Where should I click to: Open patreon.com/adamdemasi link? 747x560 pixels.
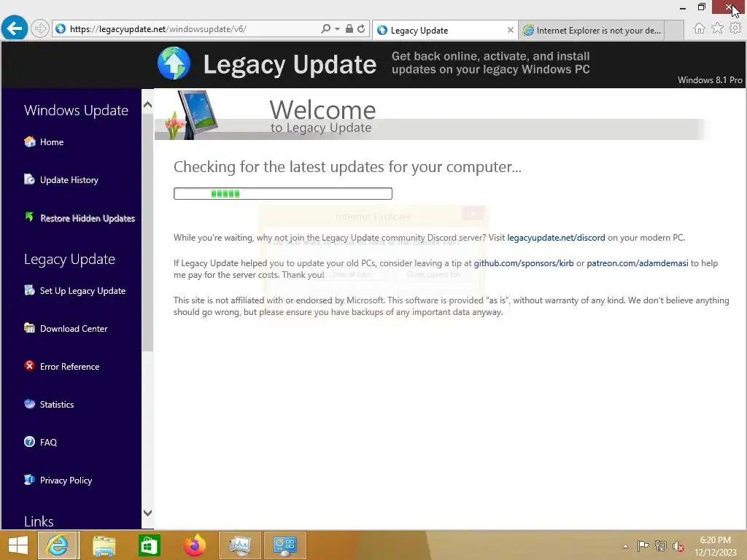click(x=638, y=263)
